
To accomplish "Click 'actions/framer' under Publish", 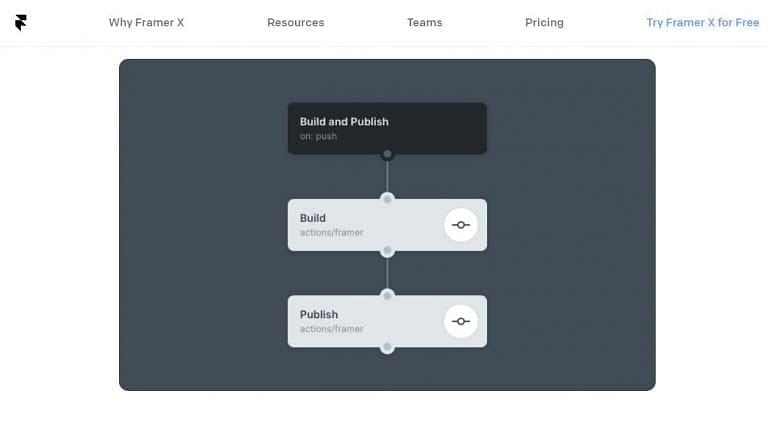I will (x=332, y=329).
